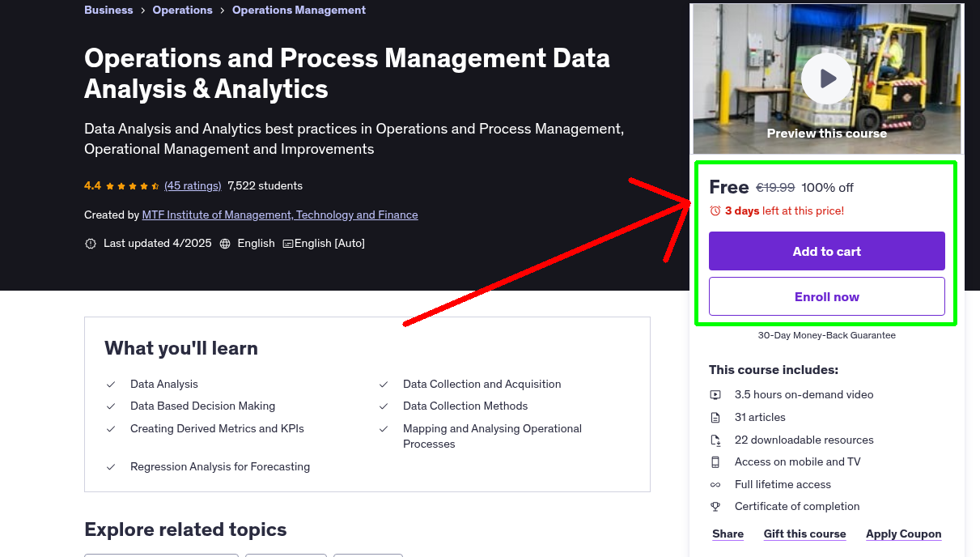Click the last updated badge icon
Viewport: 980px width, 557px height.
point(91,243)
